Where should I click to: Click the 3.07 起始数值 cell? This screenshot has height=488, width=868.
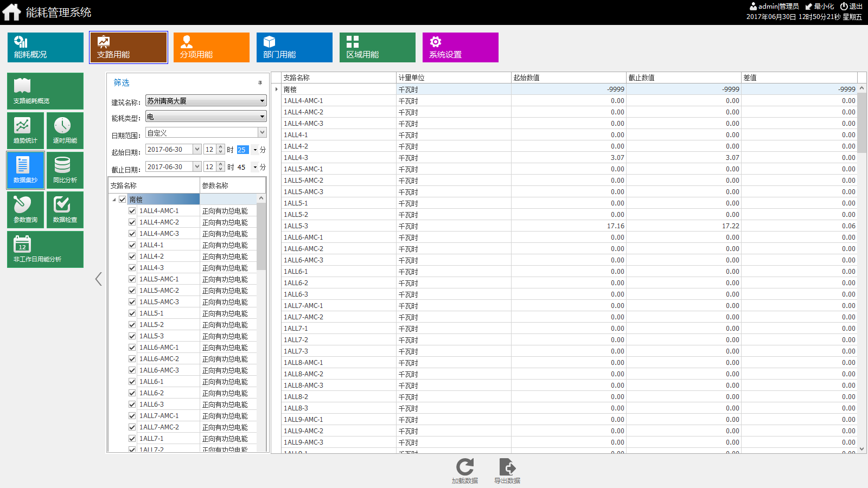coord(569,158)
